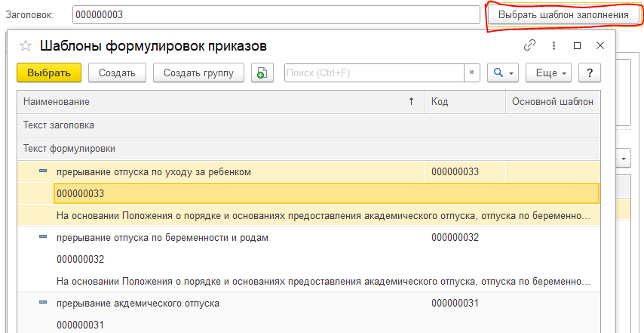Clear search with the × icon
Viewport: 644px width, 333px height.
coord(471,72)
